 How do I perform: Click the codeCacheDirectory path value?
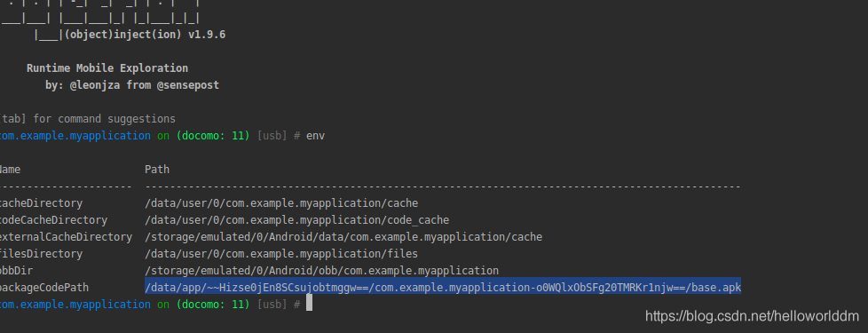click(296, 220)
